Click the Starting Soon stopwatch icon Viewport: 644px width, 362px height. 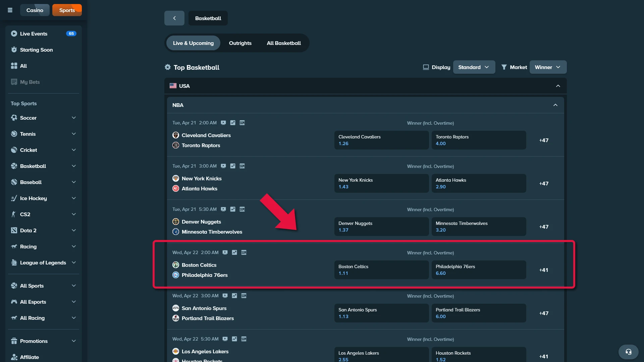point(14,50)
